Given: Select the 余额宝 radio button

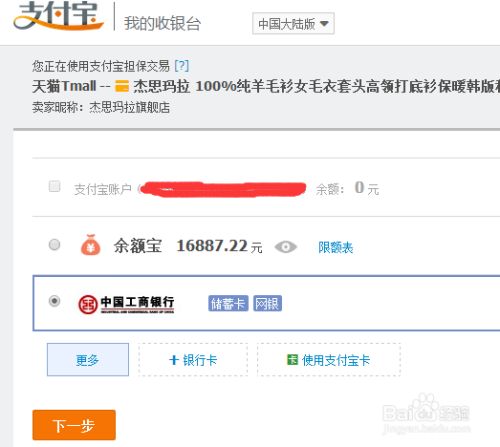Looking at the screenshot, I should pos(54,245).
